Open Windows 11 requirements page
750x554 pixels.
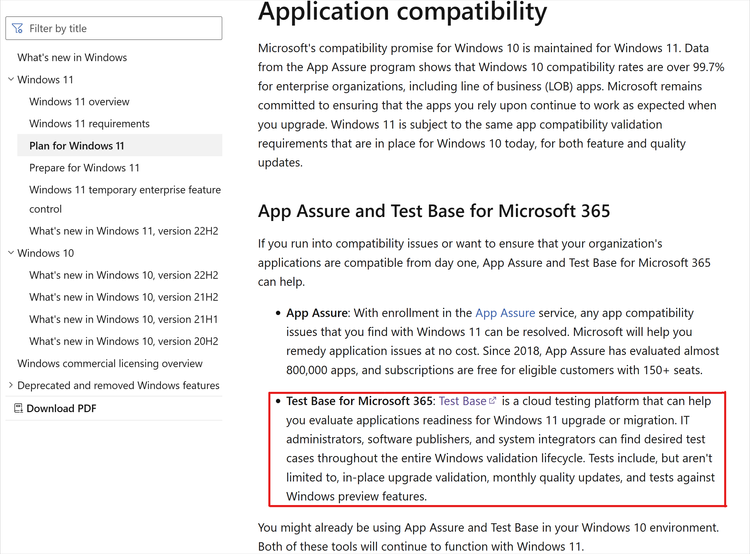(x=89, y=123)
